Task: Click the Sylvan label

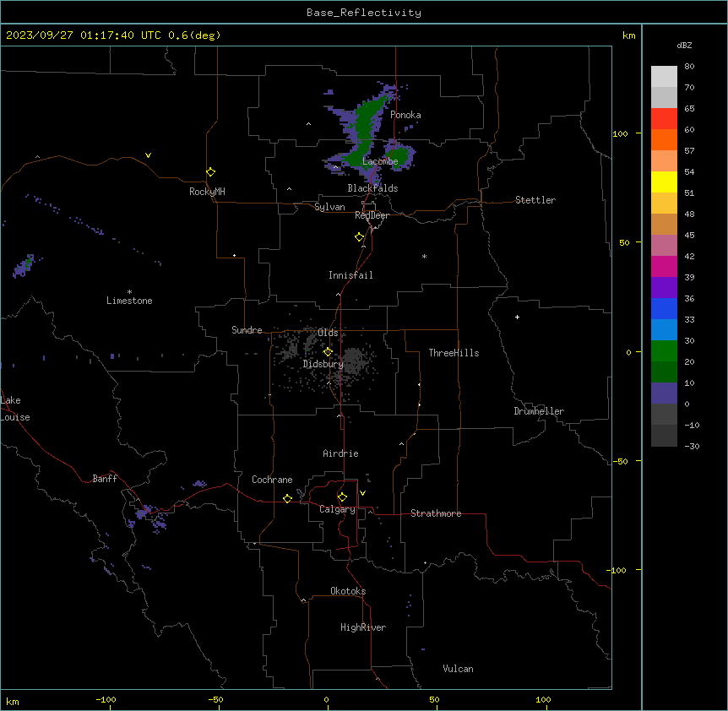Action: (329, 207)
